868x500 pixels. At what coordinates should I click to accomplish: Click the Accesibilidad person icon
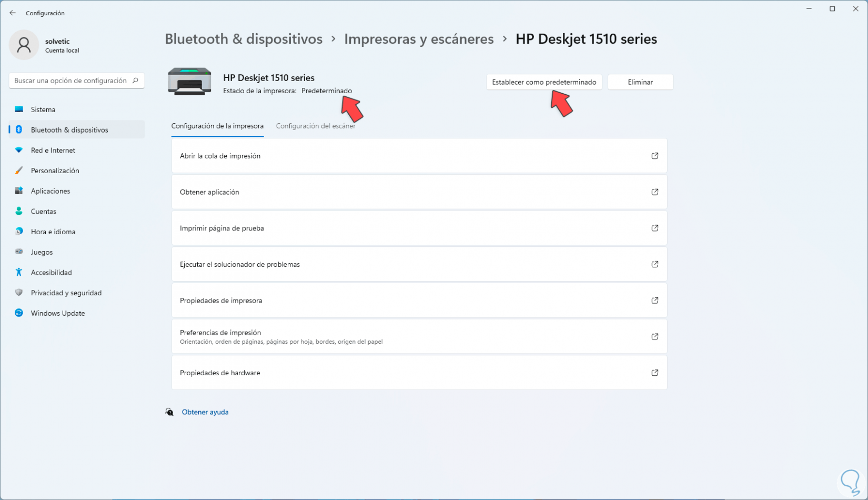pyautogui.click(x=19, y=272)
